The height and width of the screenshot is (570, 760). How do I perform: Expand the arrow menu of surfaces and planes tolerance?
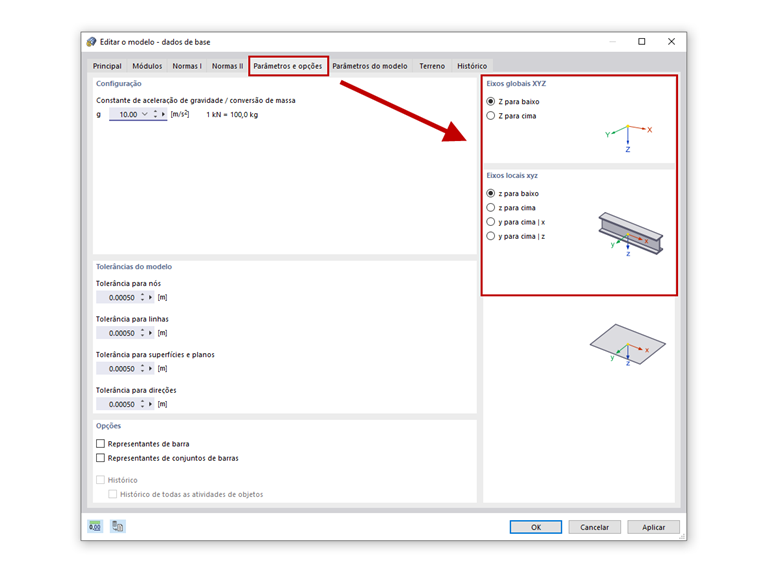(150, 368)
